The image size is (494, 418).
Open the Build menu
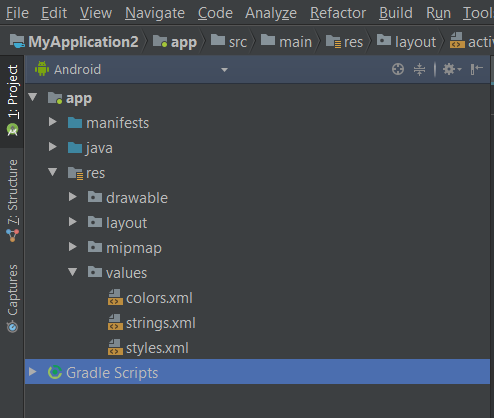(x=396, y=13)
